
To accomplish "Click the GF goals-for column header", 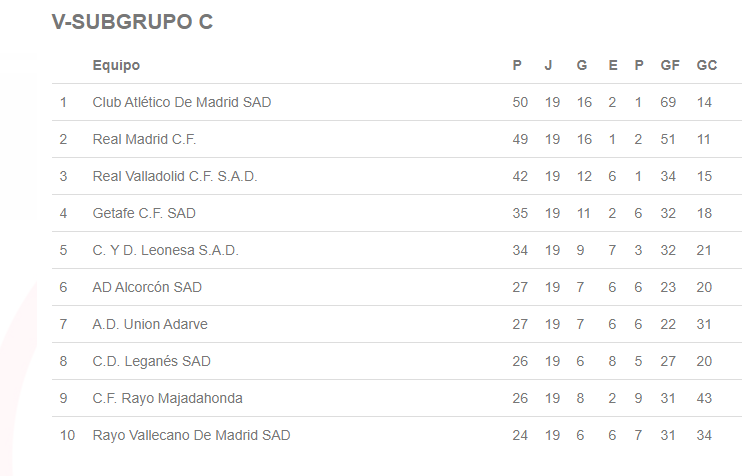I will (x=670, y=65).
